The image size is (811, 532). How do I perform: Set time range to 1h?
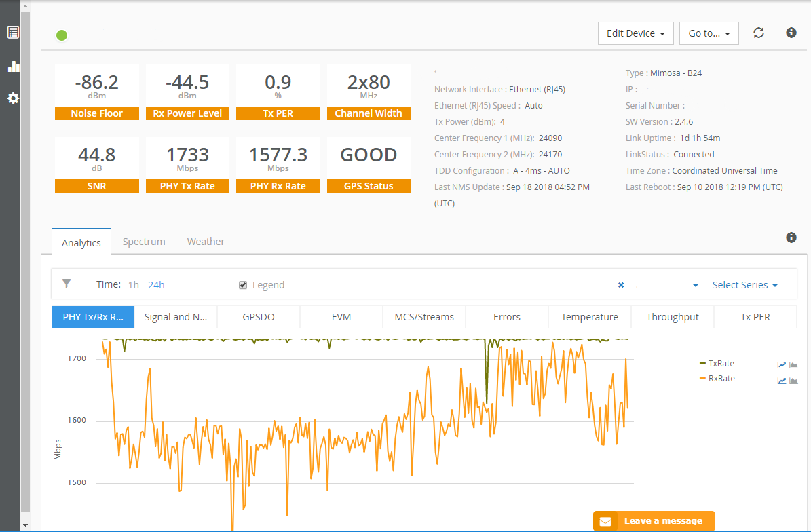(x=134, y=285)
